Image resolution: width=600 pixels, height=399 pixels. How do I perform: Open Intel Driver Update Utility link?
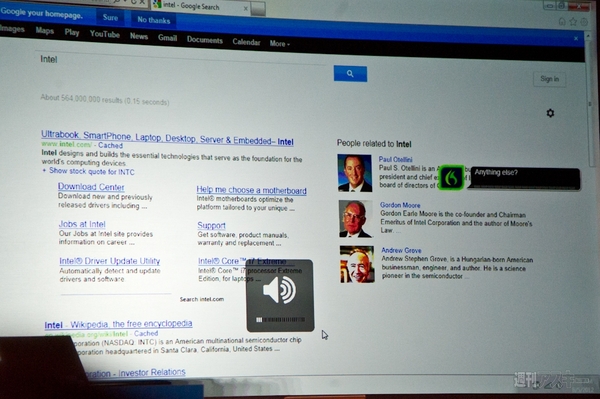[109, 261]
